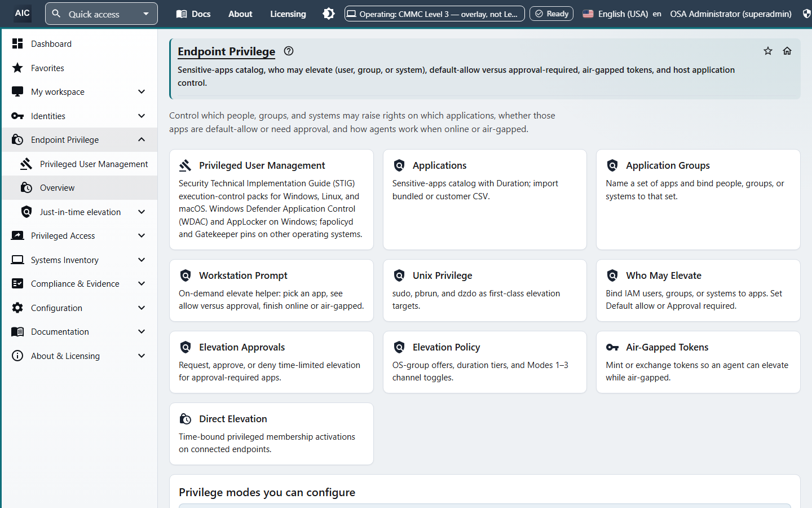
Task: Toggle the theme brightness icon
Action: click(329, 14)
